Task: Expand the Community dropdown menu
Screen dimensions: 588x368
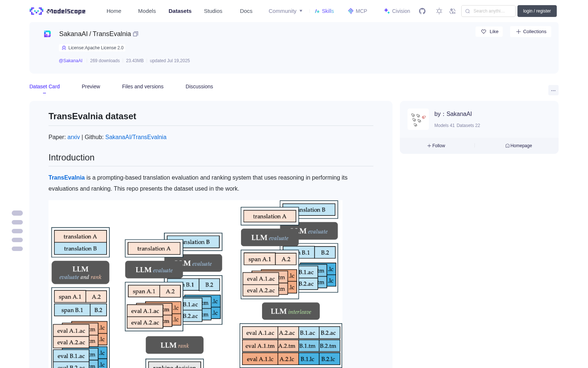Action: (x=286, y=11)
